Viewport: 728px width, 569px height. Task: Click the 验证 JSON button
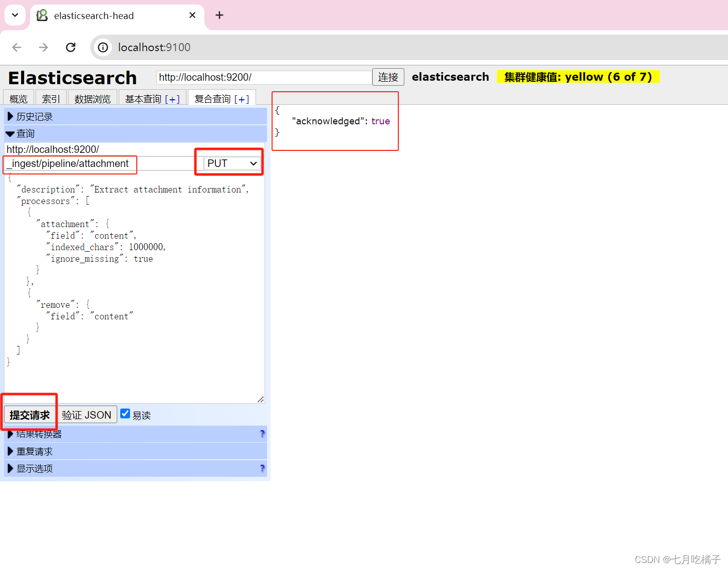pos(87,415)
